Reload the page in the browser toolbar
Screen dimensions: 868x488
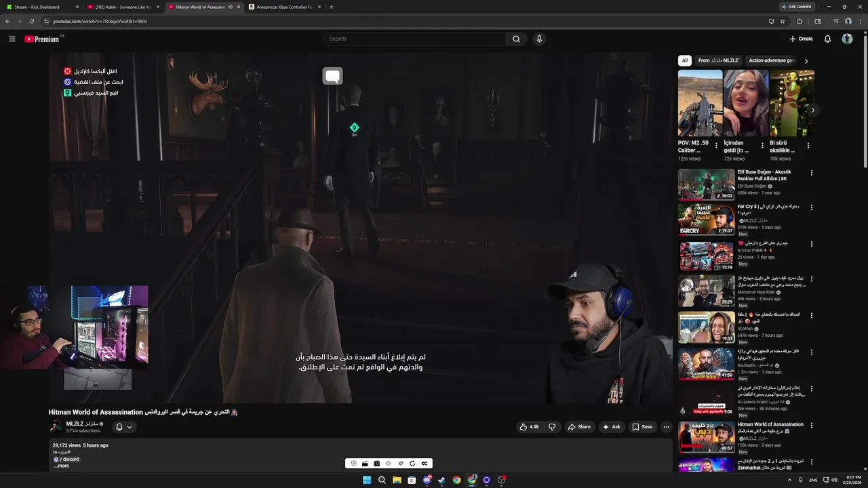coord(31,21)
